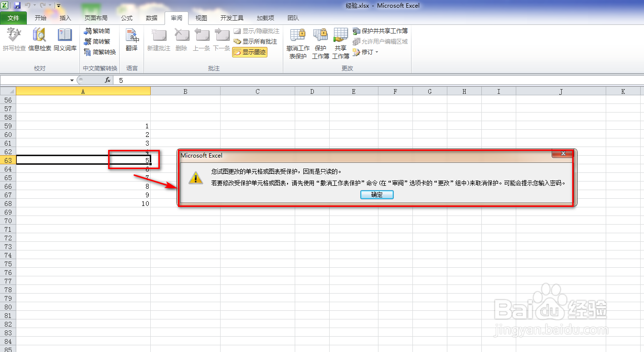Select the cell containing 10
Image resolution: width=644 pixels, height=352 pixels.
tap(83, 203)
